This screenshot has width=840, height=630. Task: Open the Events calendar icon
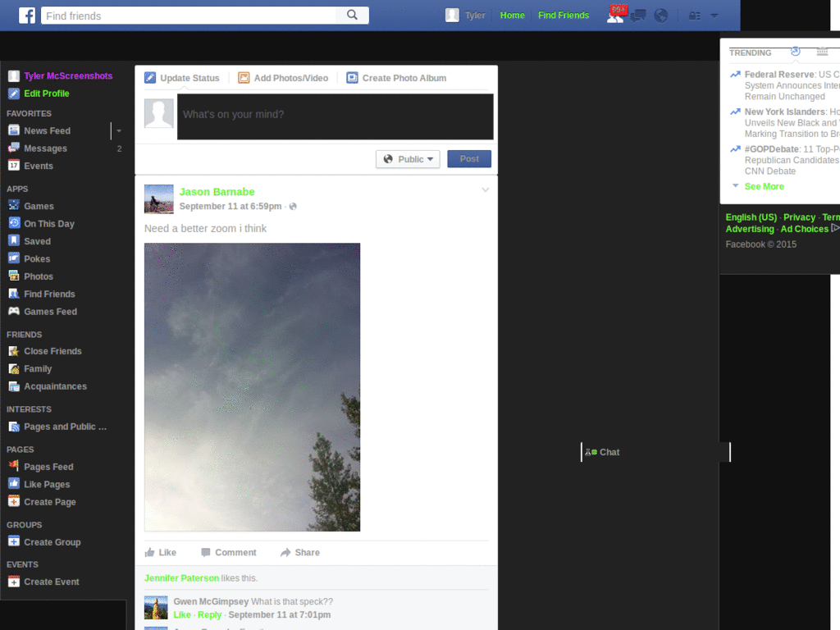(14, 166)
